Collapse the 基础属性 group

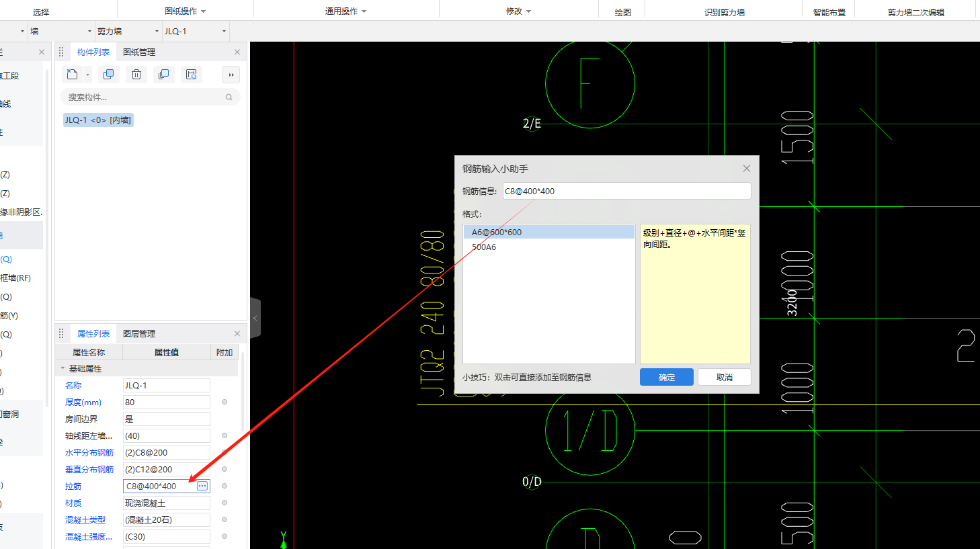[x=63, y=368]
